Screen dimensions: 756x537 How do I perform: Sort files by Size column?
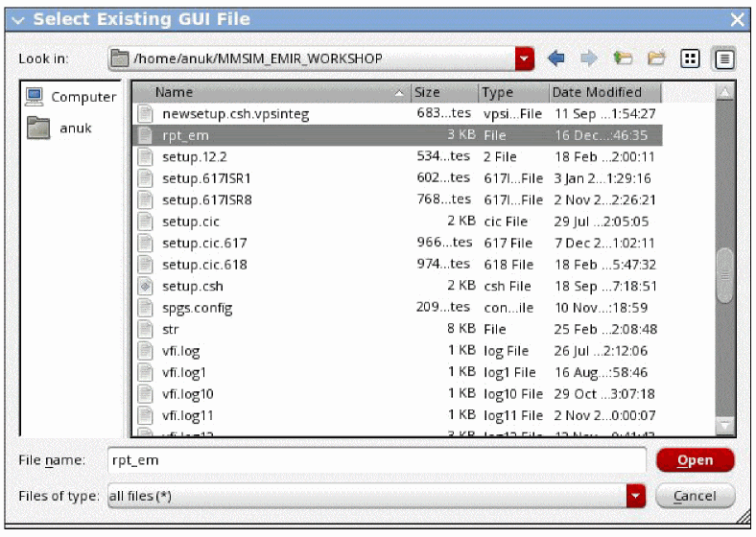444,93
